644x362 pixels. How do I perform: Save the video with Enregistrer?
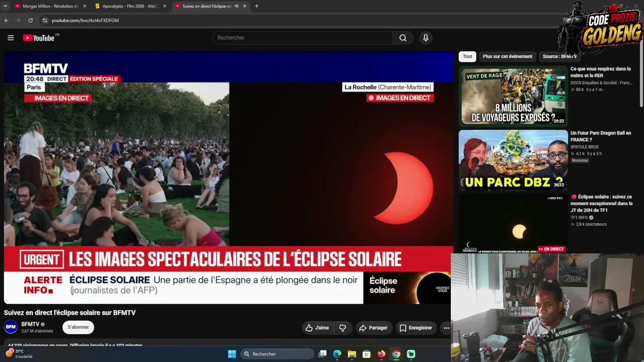click(416, 328)
